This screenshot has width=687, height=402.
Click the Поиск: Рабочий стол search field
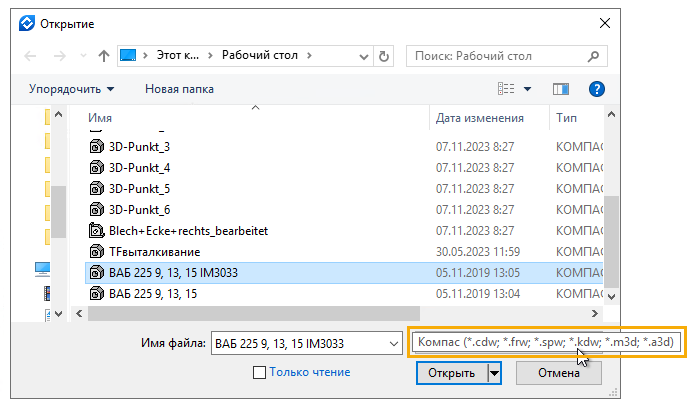click(503, 56)
